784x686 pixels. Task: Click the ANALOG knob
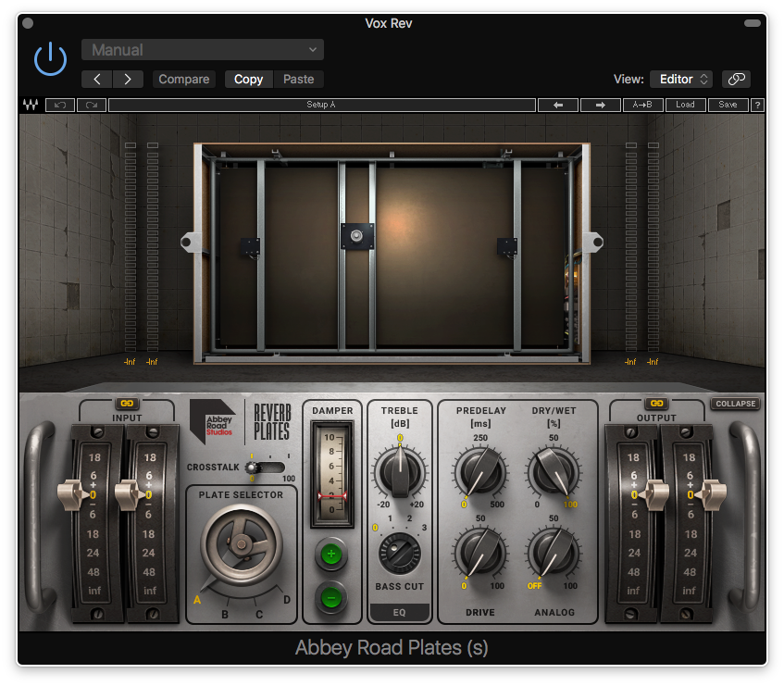coord(554,553)
